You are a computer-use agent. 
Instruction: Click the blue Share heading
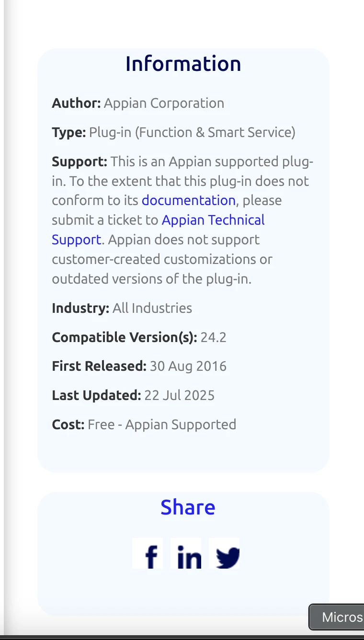coord(188,507)
